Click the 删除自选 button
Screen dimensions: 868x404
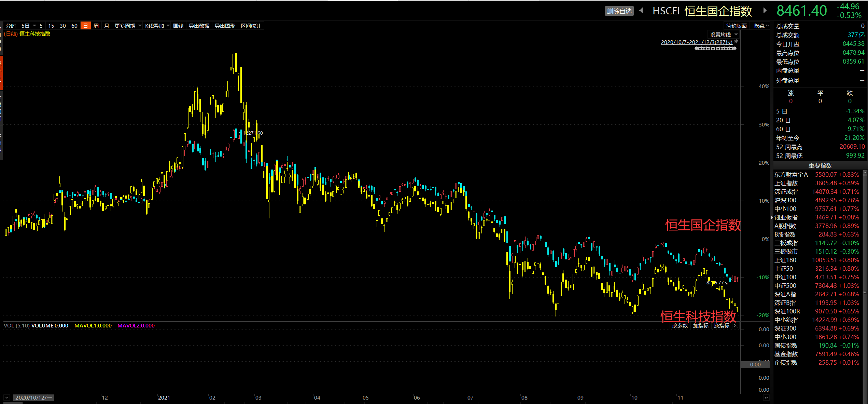point(619,11)
